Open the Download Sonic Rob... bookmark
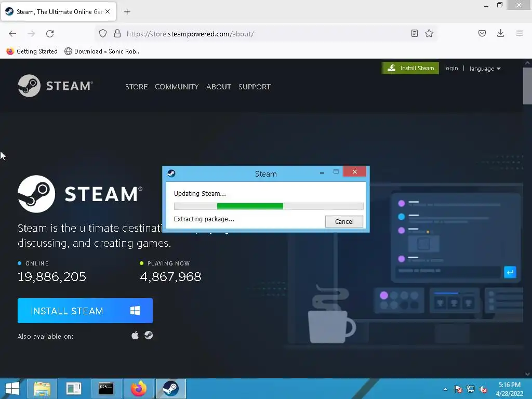The height and width of the screenshot is (399, 532). coord(102,51)
